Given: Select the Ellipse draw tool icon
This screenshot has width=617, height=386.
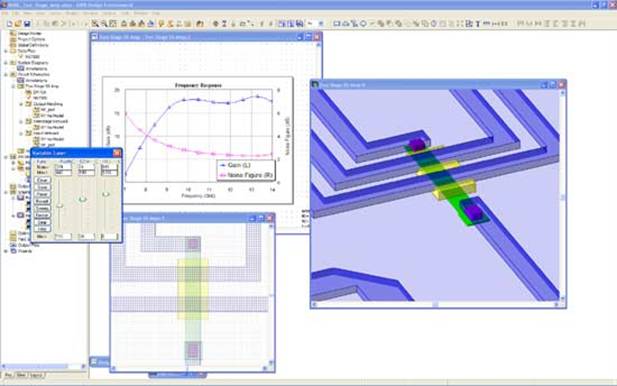Looking at the screenshot, I should point(364,24).
